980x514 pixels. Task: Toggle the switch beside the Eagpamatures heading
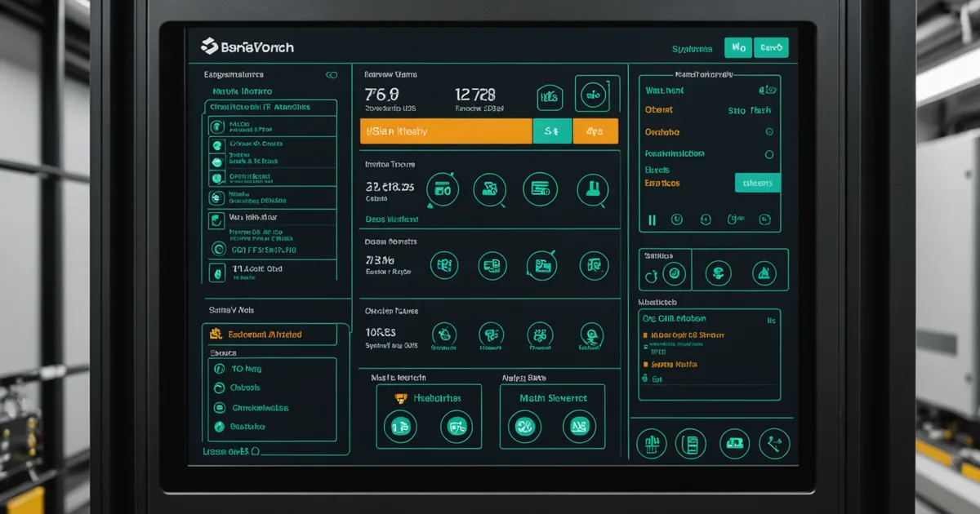[x=331, y=75]
